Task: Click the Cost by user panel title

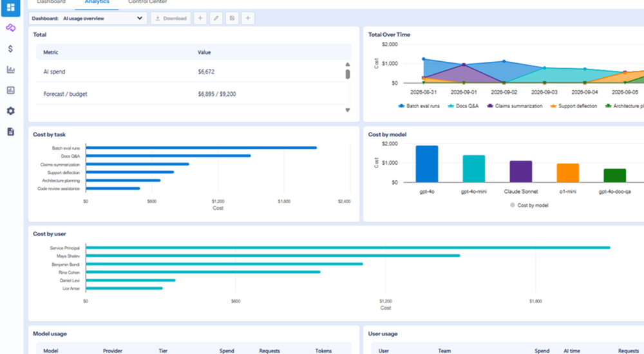Action: pos(50,234)
